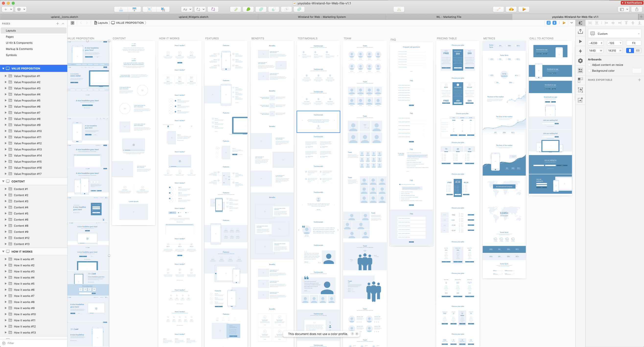
Task: Click the X position field
Action: pyautogui.click(x=595, y=43)
